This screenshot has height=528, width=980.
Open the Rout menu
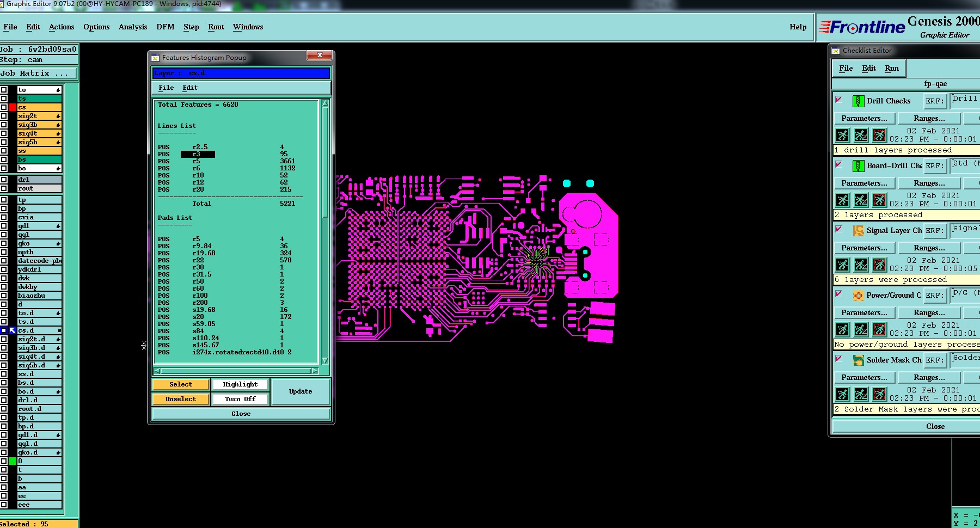(x=216, y=27)
